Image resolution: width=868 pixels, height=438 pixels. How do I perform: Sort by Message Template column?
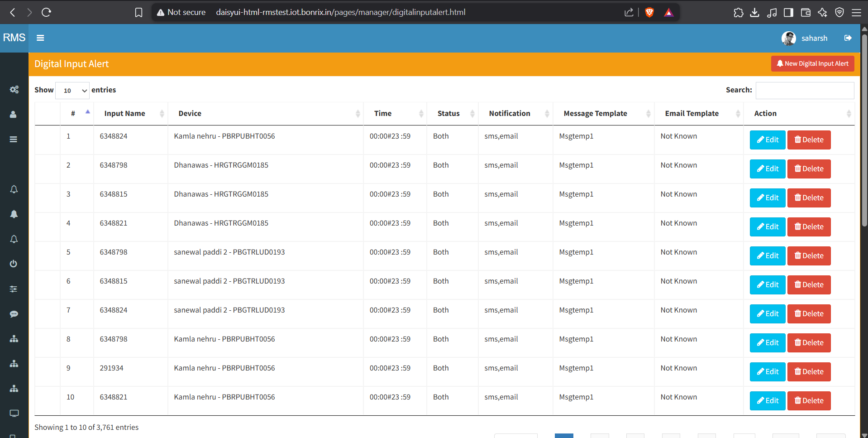click(x=603, y=114)
